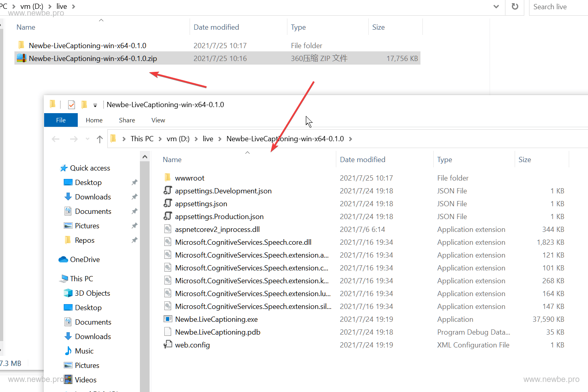Click the Search live input box
The width and height of the screenshot is (588, 392).
click(558, 7)
